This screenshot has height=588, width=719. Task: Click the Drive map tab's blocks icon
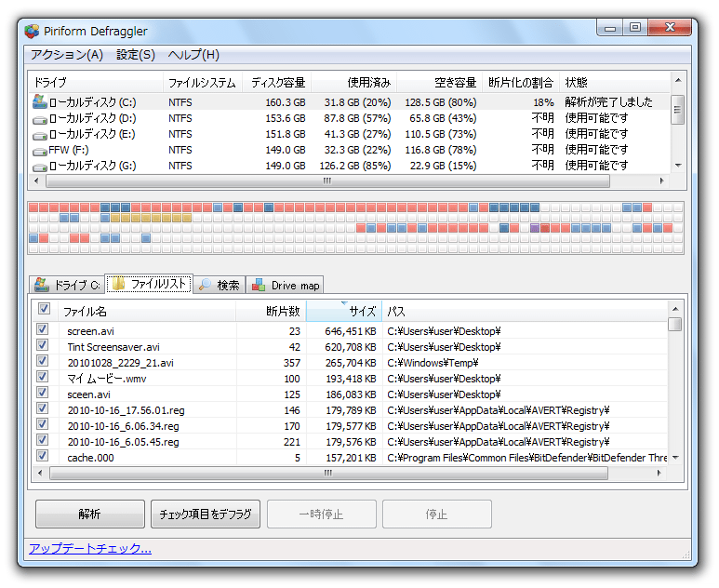259,285
